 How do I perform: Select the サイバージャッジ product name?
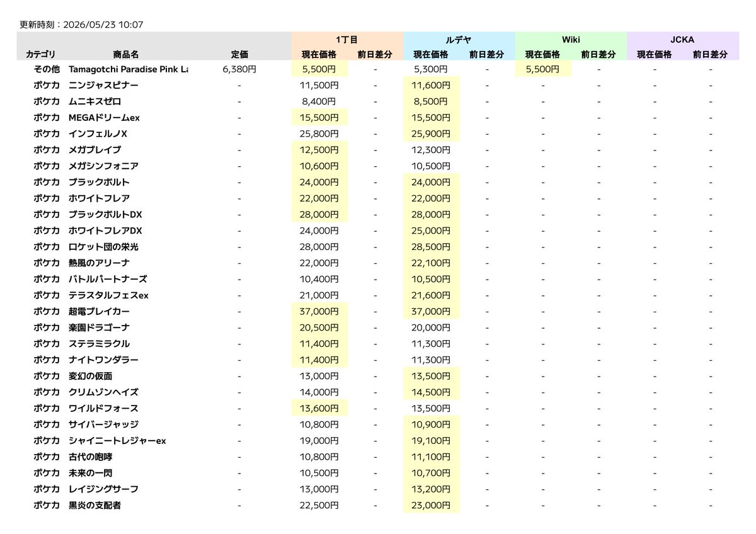tap(103, 425)
